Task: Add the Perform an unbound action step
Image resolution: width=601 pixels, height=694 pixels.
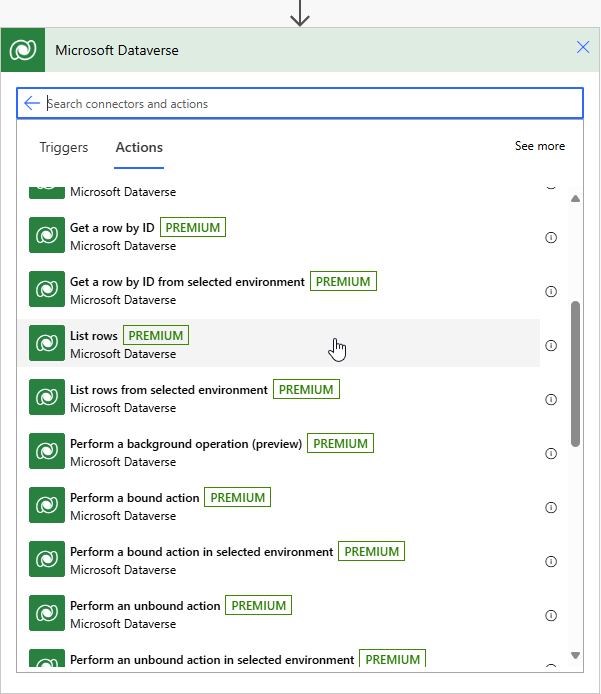Action: (x=279, y=615)
